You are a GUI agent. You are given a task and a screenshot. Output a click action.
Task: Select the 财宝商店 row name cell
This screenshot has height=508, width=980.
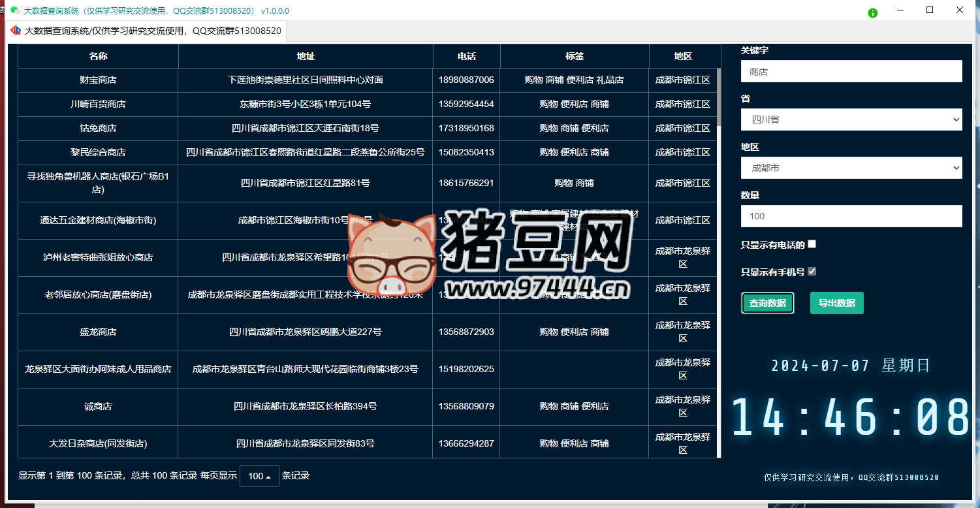coord(98,80)
